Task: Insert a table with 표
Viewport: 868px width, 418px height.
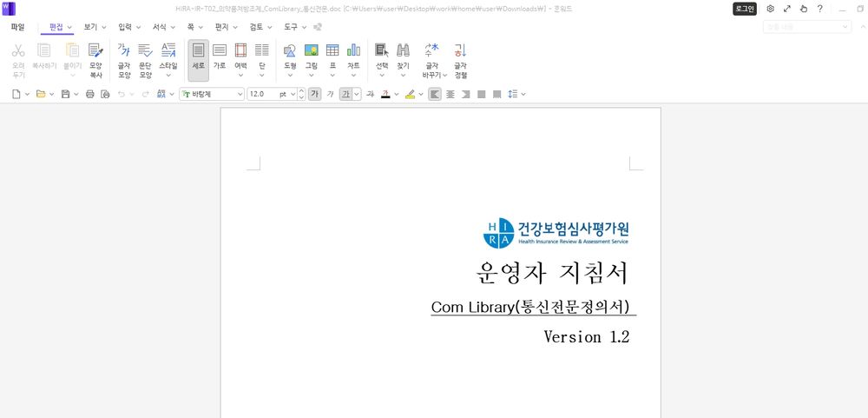Action: tap(332, 61)
